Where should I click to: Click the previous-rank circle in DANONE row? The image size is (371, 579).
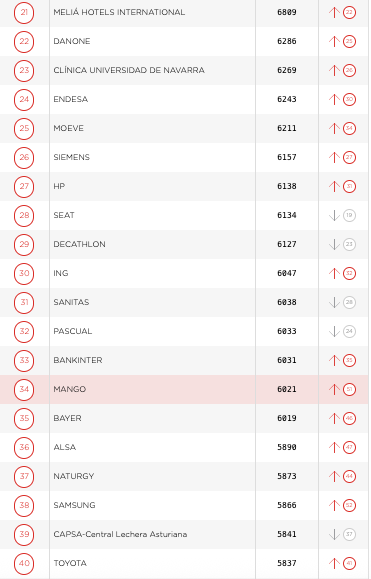[349, 41]
